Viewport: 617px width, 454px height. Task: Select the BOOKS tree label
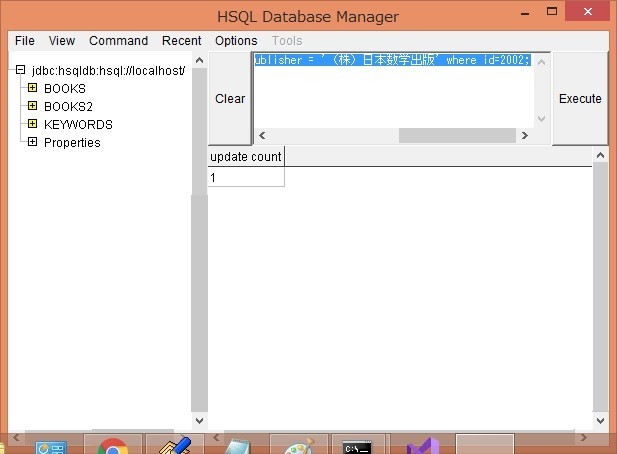click(65, 89)
